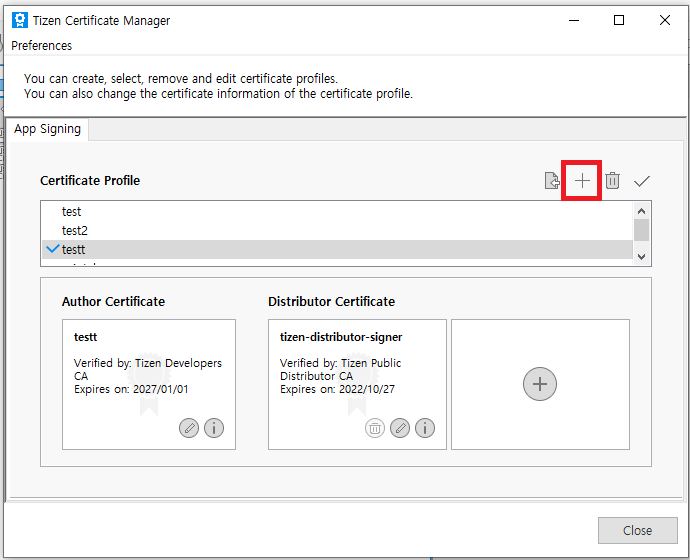Click the profile list scrollbar thumb
Viewport: 690px width, 560px height.
click(x=642, y=230)
